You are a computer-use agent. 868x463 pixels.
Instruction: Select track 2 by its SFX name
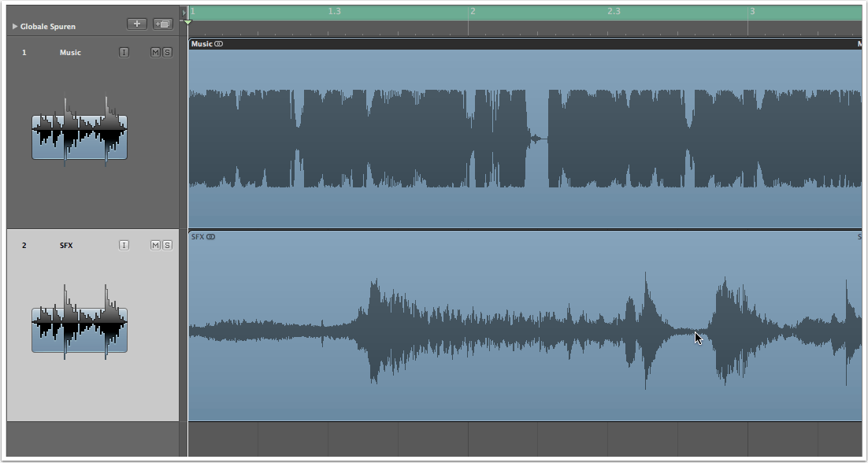click(66, 246)
